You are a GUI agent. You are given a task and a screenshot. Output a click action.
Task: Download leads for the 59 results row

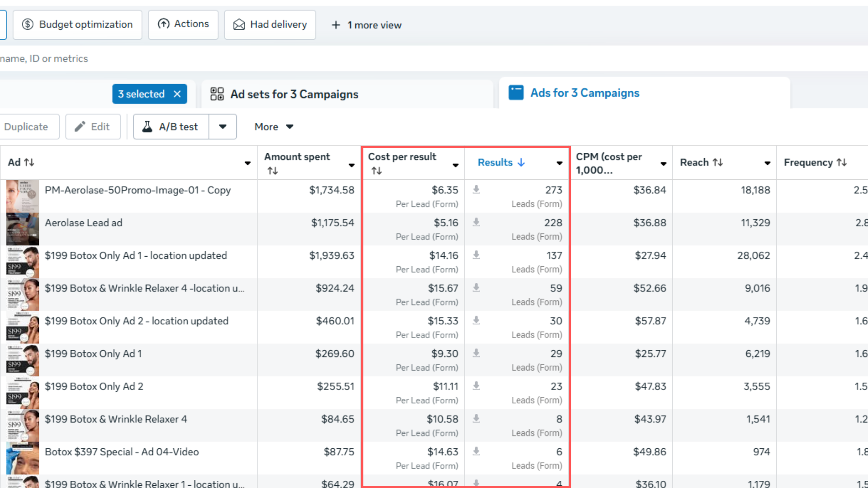click(476, 288)
